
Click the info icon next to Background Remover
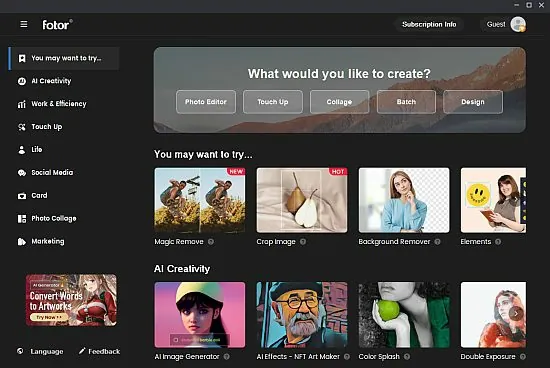pos(437,242)
